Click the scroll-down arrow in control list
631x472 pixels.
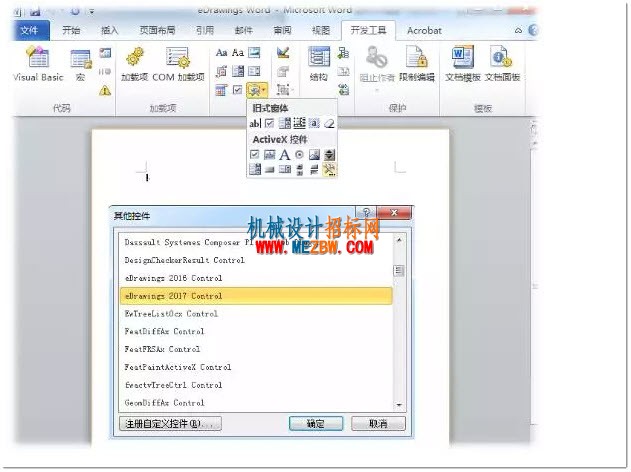[399, 405]
